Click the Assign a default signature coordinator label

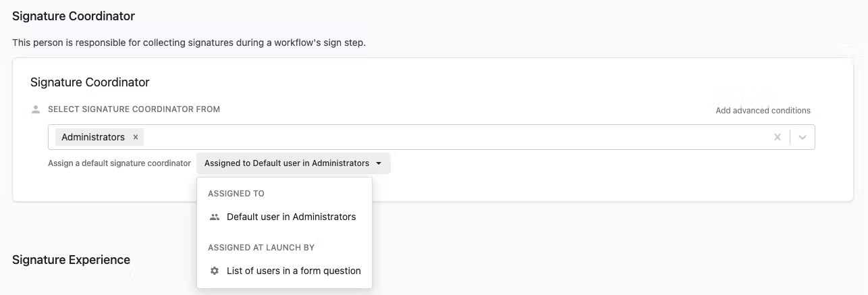(119, 163)
